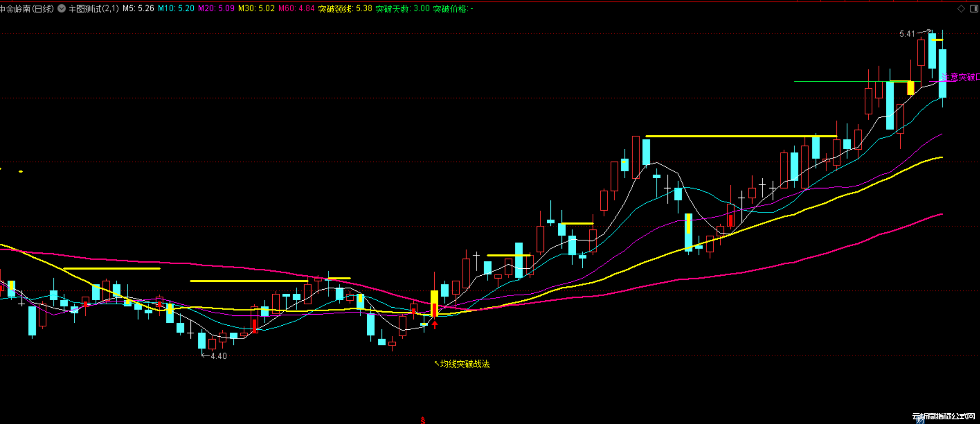
Task: Click the 中金岭南(日线) stock title
Action: coord(27,8)
